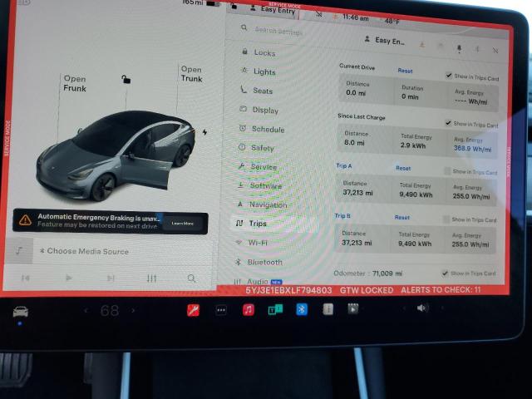Enable Trip A Show in Trips Card
This screenshot has height=399, width=532.
coord(446,172)
